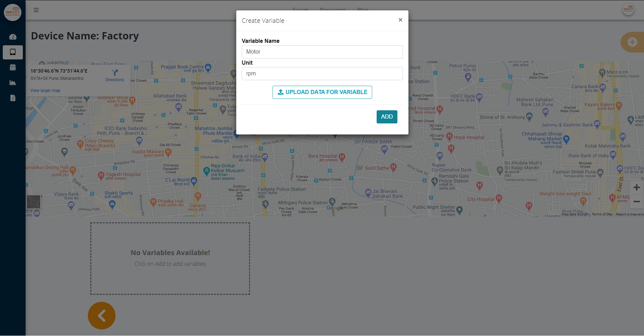The image size is (644, 336).
Task: Click the orange back arrow button
Action: 102,316
